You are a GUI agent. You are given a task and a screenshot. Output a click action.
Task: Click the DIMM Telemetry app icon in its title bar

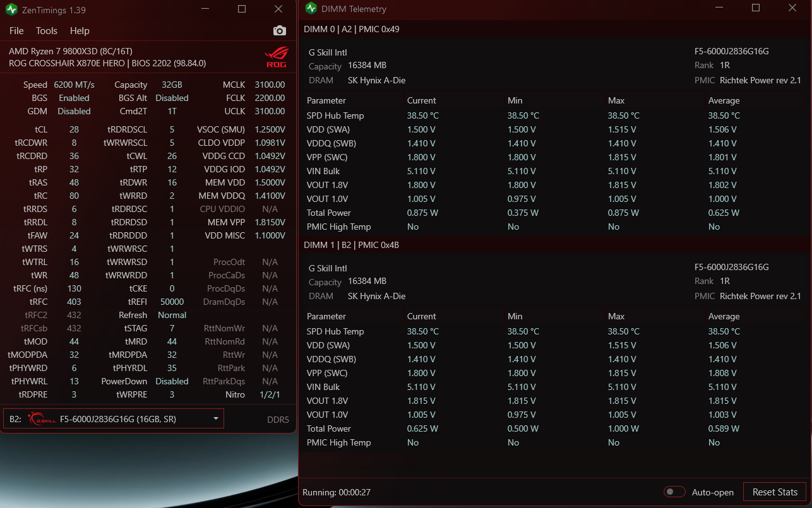[x=311, y=8]
